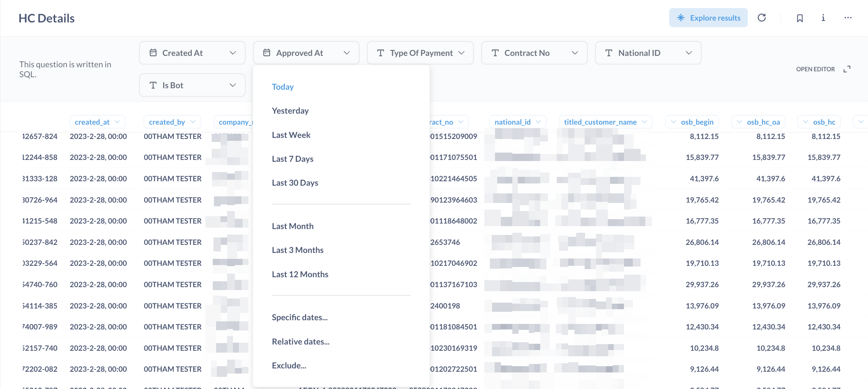
Task: Click cell ending 72202-082
Action: click(x=40, y=369)
